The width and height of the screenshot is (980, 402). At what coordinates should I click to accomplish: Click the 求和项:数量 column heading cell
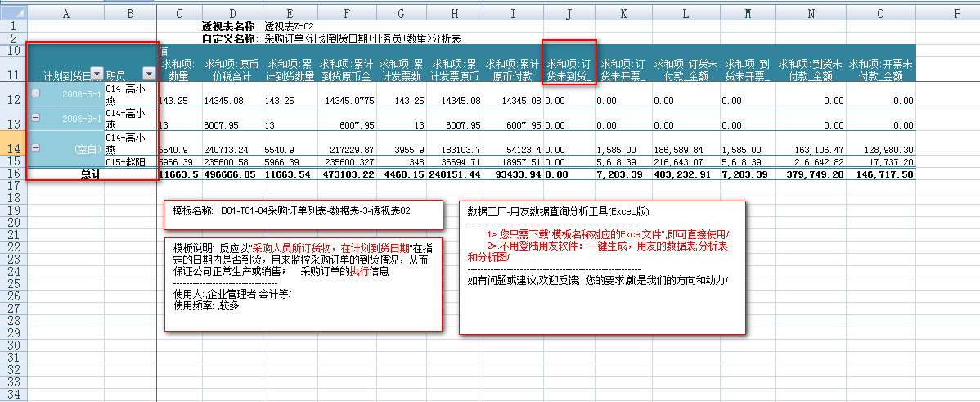(x=179, y=69)
